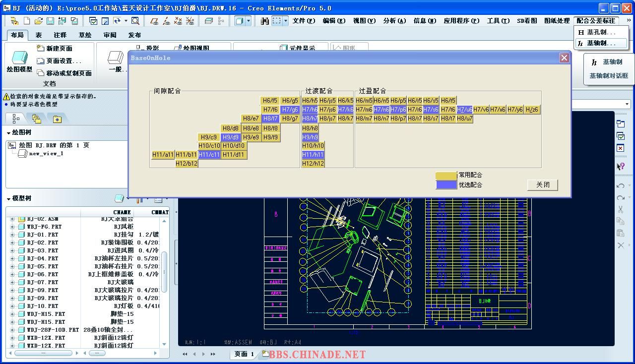The image size is (635, 364).
Task: Click the Layers icon in the toolbar
Action: [x=209, y=21]
